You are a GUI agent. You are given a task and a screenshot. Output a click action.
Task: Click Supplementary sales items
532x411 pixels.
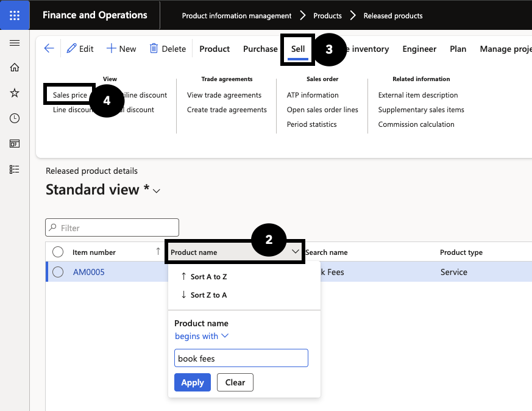421,110
